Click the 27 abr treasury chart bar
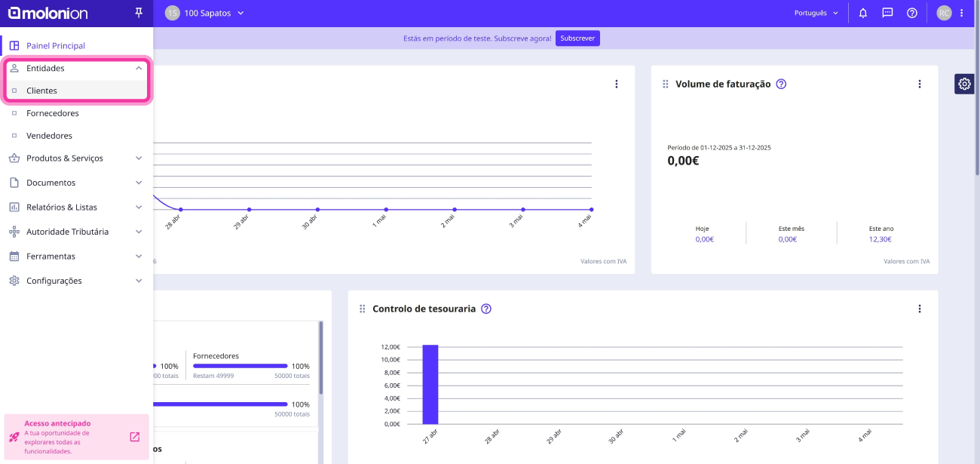The image size is (980, 464). tap(430, 384)
